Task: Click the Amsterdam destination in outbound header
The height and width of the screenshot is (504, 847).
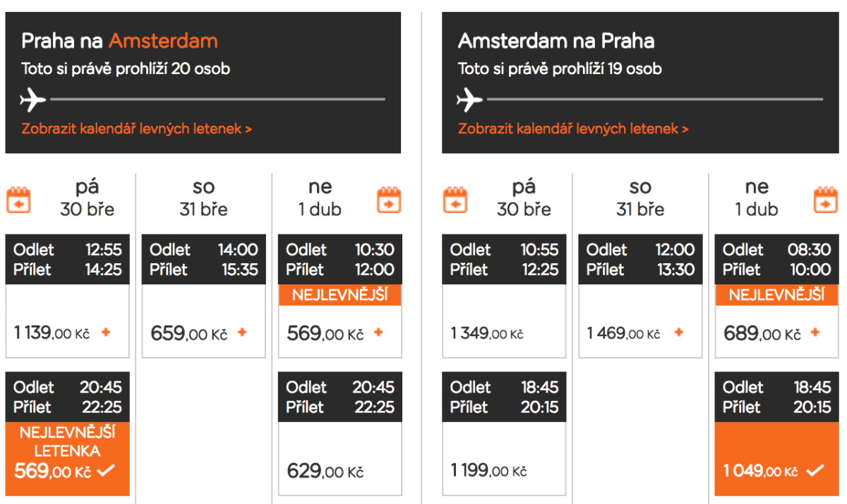Action: click(163, 41)
